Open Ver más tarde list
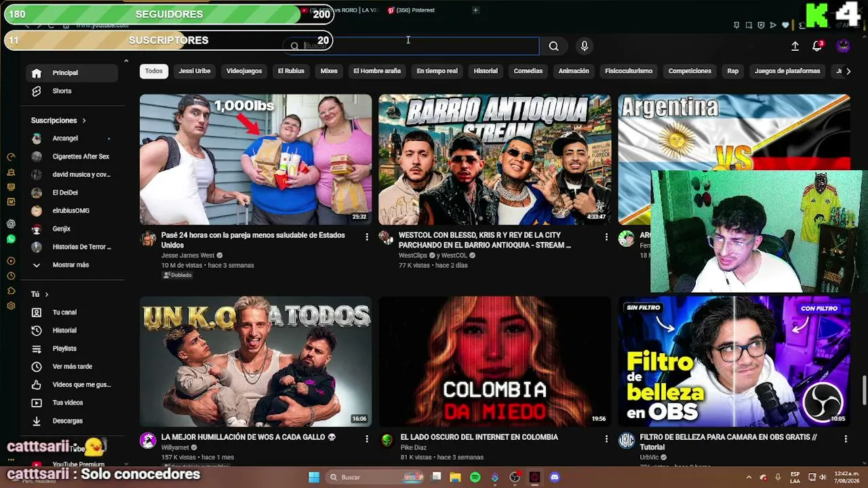Image resolution: width=868 pixels, height=488 pixels. [x=72, y=367]
